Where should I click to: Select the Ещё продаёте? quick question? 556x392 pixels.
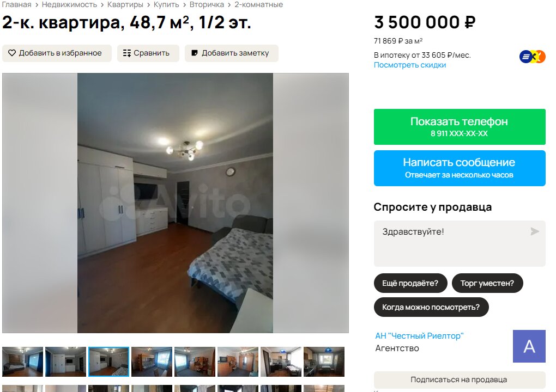[x=410, y=283]
